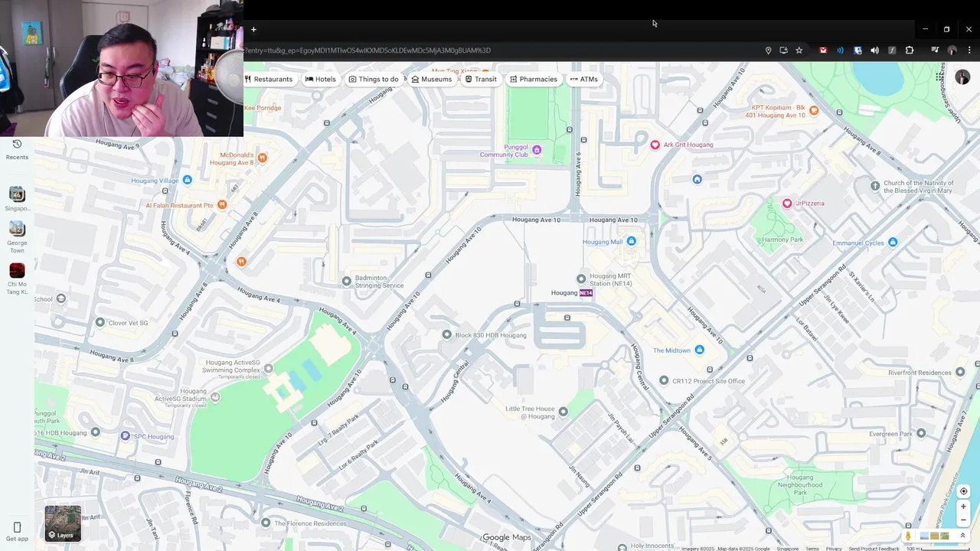Image resolution: width=980 pixels, height=551 pixels.
Task: Select Badminton Stringing Service marker
Action: pyautogui.click(x=346, y=282)
